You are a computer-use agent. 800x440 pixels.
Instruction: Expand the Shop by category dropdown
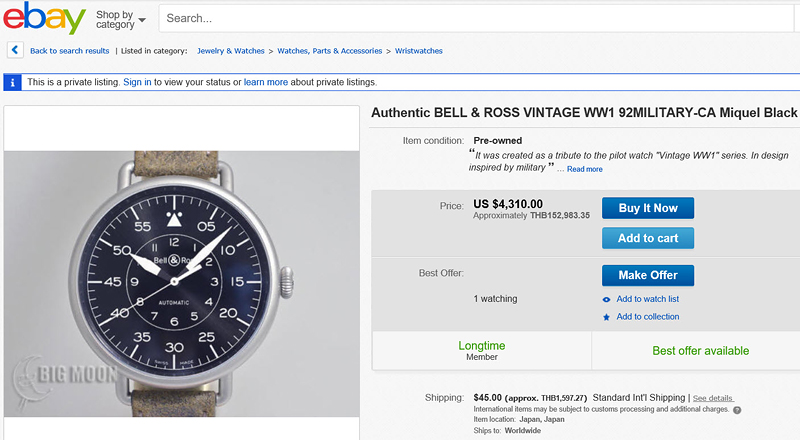point(121,19)
